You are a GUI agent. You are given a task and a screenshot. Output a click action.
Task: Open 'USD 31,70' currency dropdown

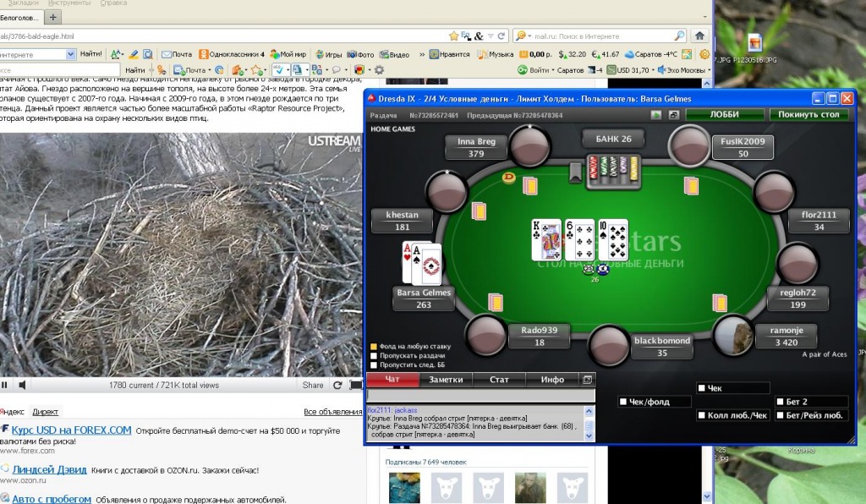click(x=631, y=70)
